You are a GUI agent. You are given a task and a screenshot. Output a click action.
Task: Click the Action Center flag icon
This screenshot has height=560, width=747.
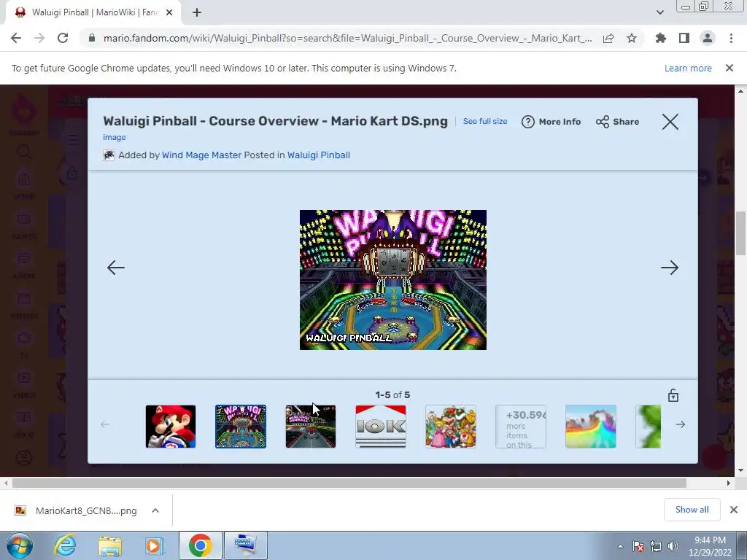click(x=638, y=546)
